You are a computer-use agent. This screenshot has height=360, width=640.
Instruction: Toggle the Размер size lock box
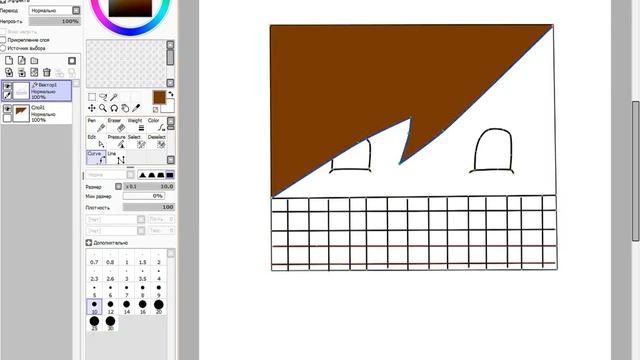[x=118, y=187]
